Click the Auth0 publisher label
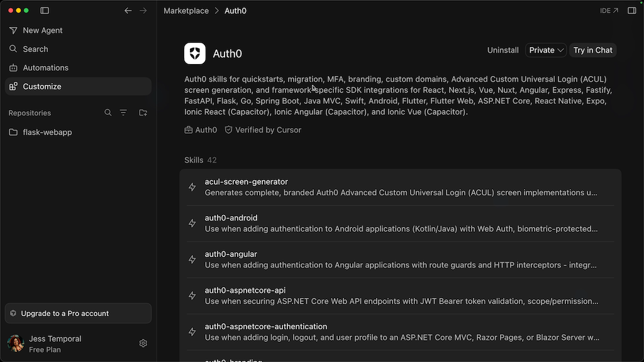 coord(201,129)
